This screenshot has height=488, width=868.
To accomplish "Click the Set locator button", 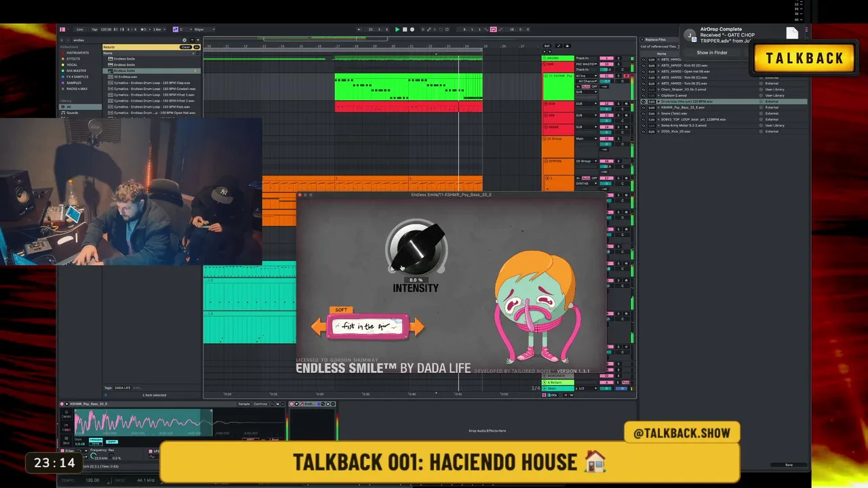I will pyautogui.click(x=547, y=46).
